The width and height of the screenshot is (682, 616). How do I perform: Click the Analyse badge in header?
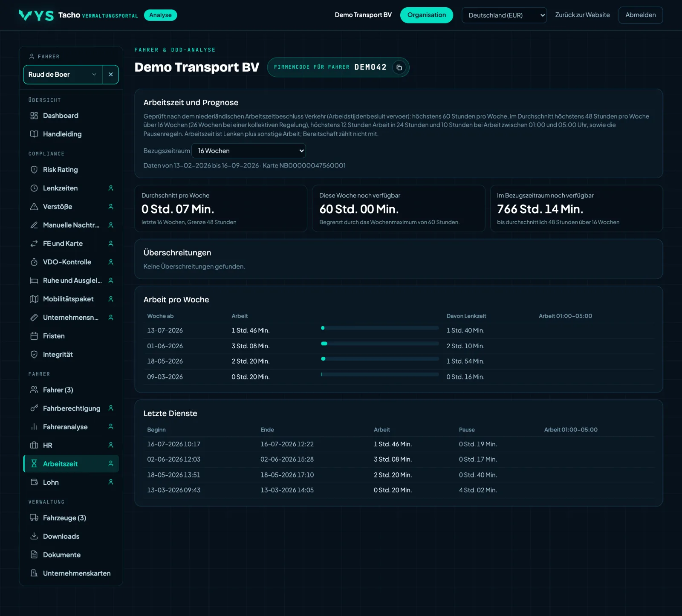click(160, 15)
